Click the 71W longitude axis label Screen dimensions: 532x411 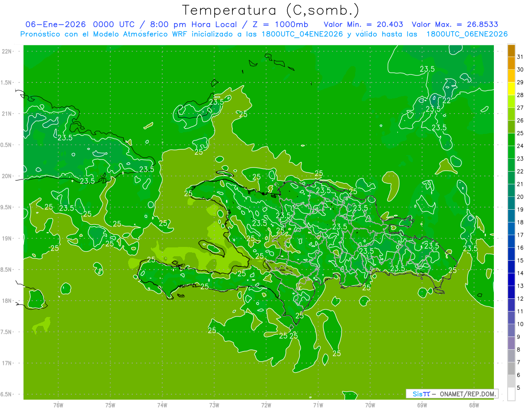point(318,405)
